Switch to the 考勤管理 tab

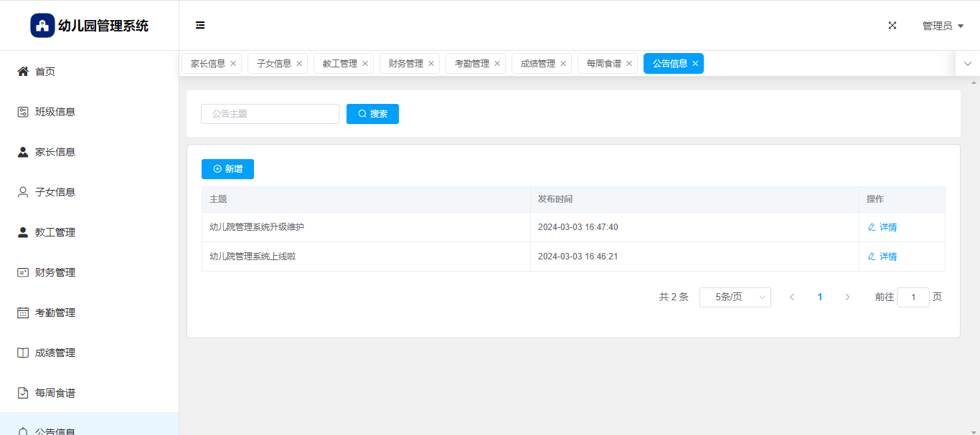[x=471, y=64]
